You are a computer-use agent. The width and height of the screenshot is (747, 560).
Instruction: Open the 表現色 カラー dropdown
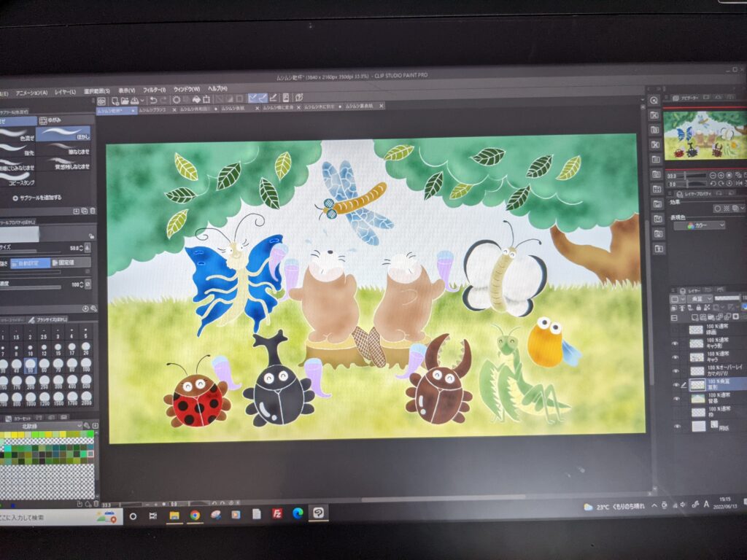(x=700, y=225)
